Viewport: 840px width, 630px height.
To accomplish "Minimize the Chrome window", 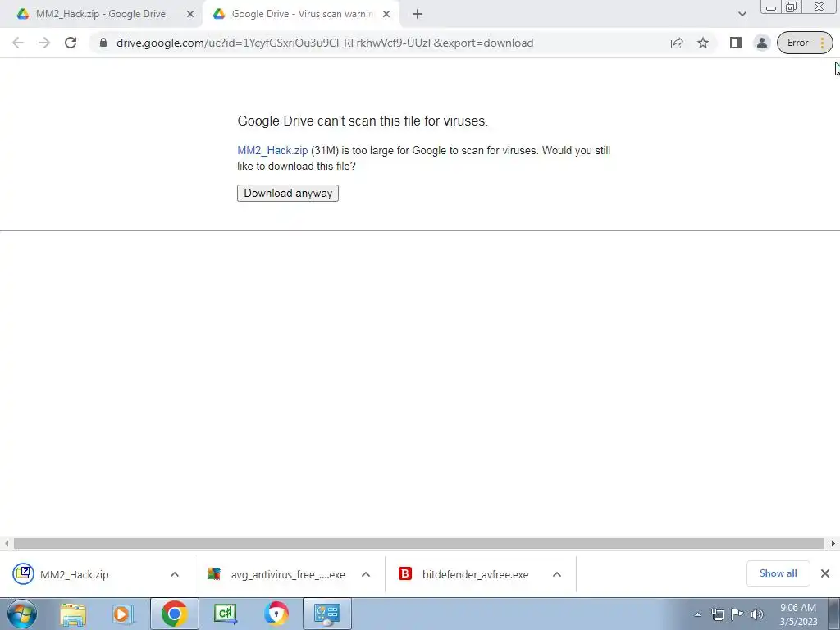I will point(771,7).
